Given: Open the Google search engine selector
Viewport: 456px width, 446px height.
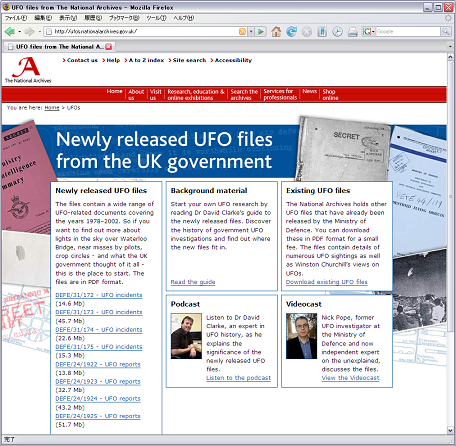Looking at the screenshot, I should [x=369, y=32].
